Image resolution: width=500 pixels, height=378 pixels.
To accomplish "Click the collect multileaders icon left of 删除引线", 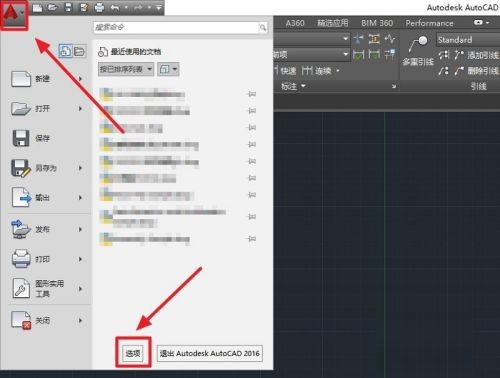I will click(443, 70).
